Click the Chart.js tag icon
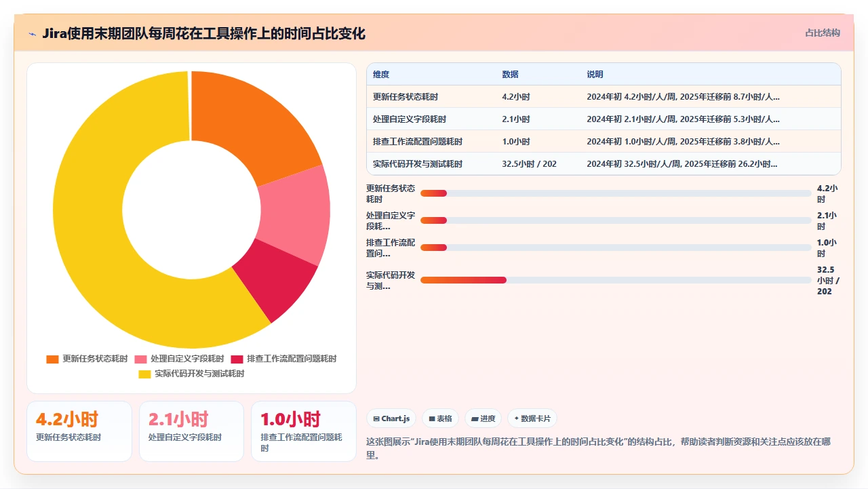The image size is (868, 489). 376,419
